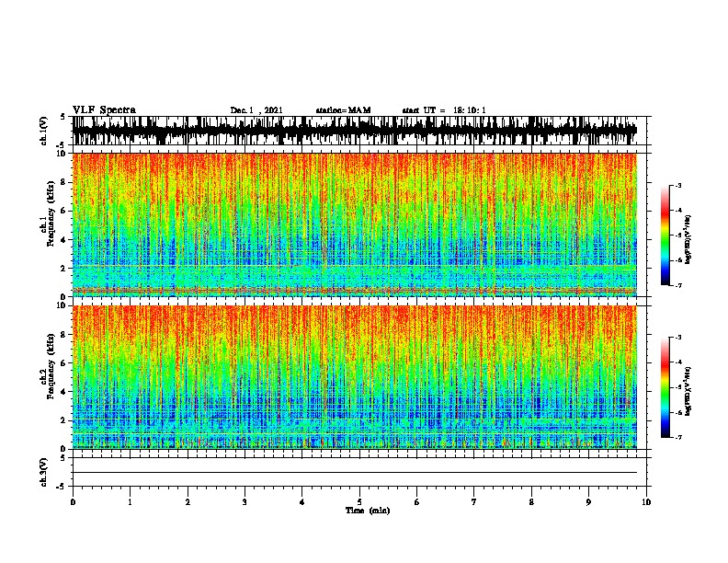Click ch.1 frequency tick label "6"

coord(64,211)
